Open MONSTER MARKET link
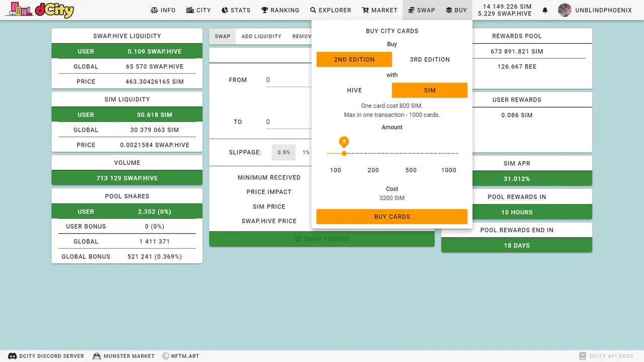The image size is (644, 362). click(129, 356)
